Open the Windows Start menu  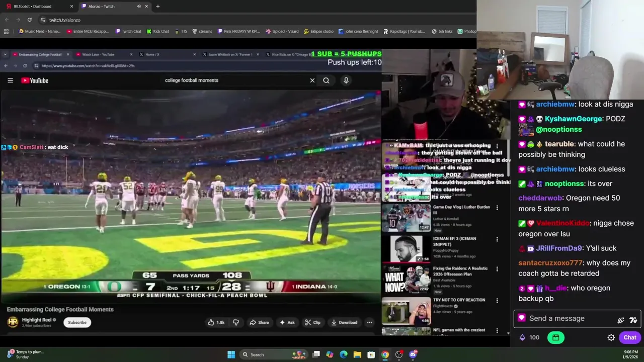[231, 354]
